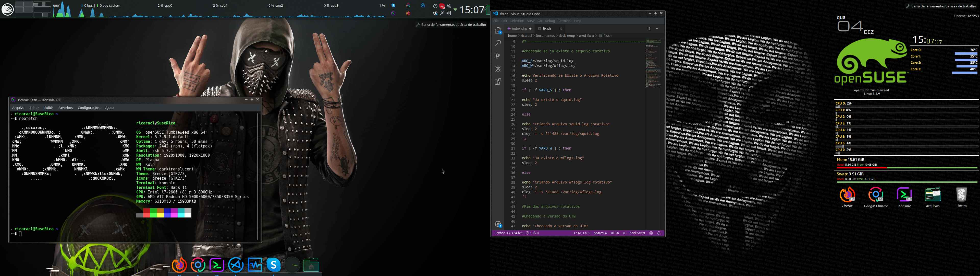Open Exibir menu in Konsole
980x276 pixels.
point(49,108)
